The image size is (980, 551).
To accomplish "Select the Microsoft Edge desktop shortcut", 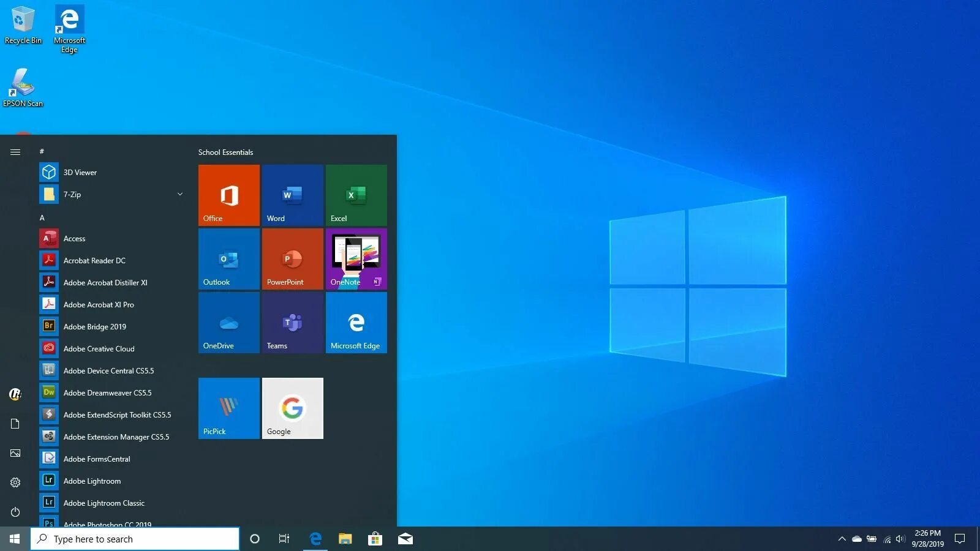I will coord(69,29).
